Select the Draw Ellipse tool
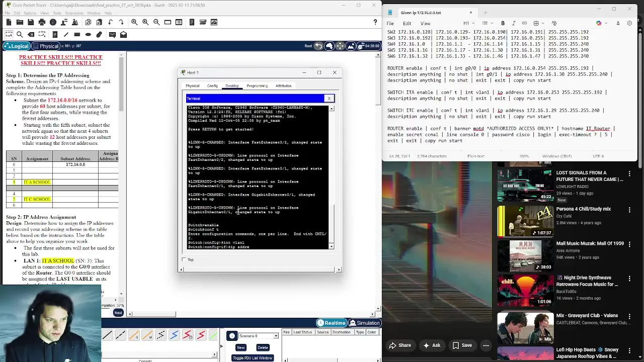The height and width of the screenshot is (362, 644). (88, 34)
